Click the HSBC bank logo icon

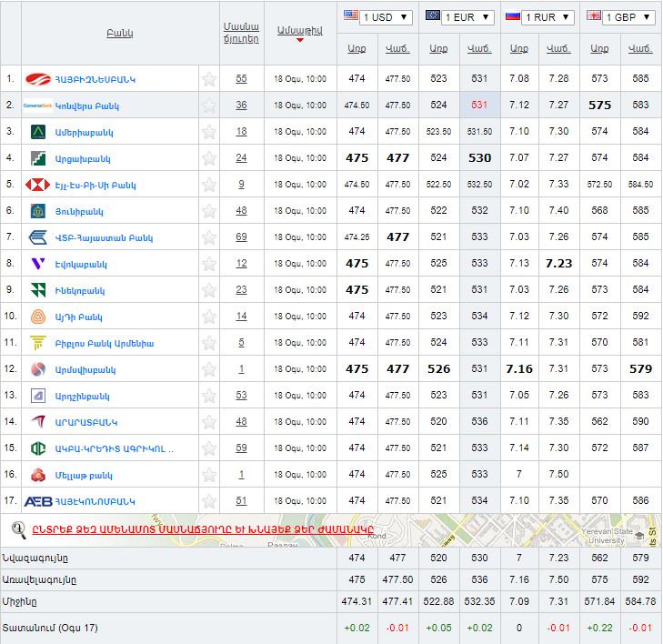point(37,185)
